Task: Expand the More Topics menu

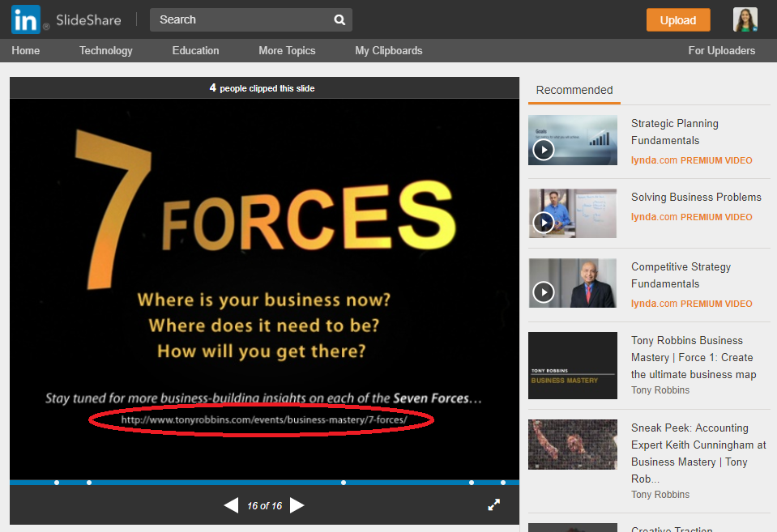Action: [x=287, y=50]
